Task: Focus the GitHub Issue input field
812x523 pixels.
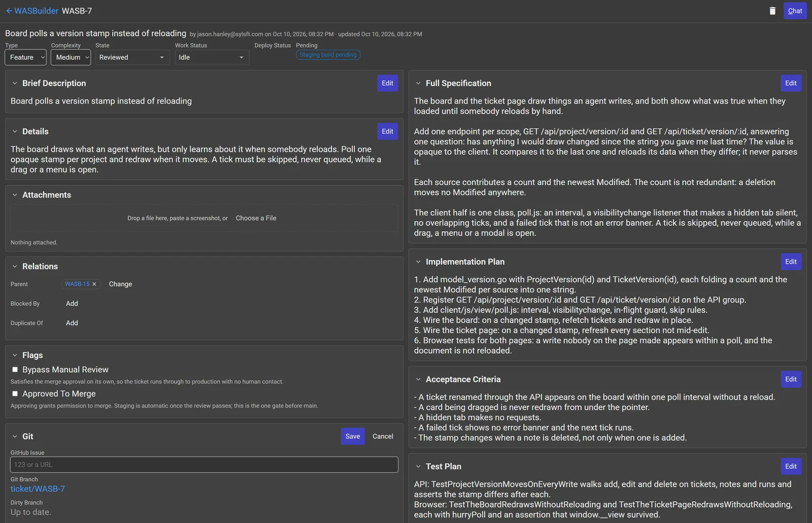Action: coord(204,465)
